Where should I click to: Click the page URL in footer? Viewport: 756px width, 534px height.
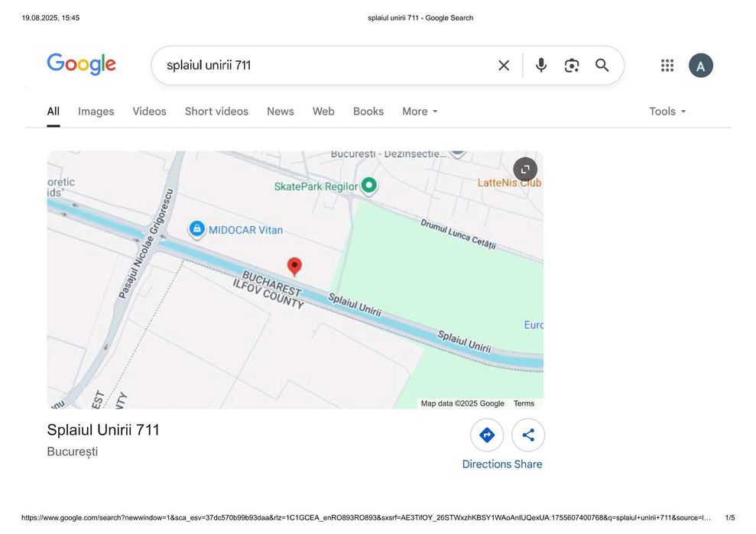point(366,518)
